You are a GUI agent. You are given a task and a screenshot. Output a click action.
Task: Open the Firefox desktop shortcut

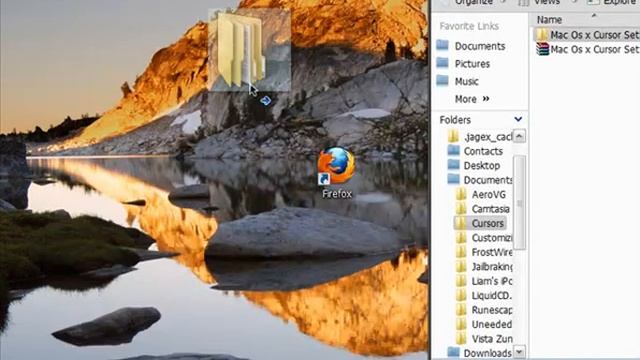tap(336, 173)
